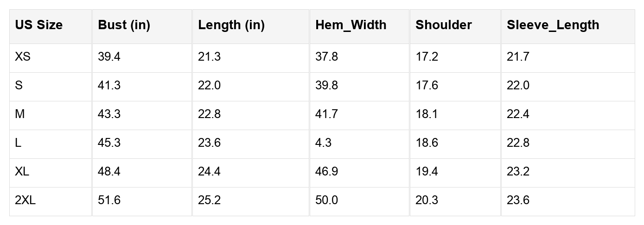Click the Bust (in) column header
Viewport: 644px width, 225px height.
click(x=124, y=25)
